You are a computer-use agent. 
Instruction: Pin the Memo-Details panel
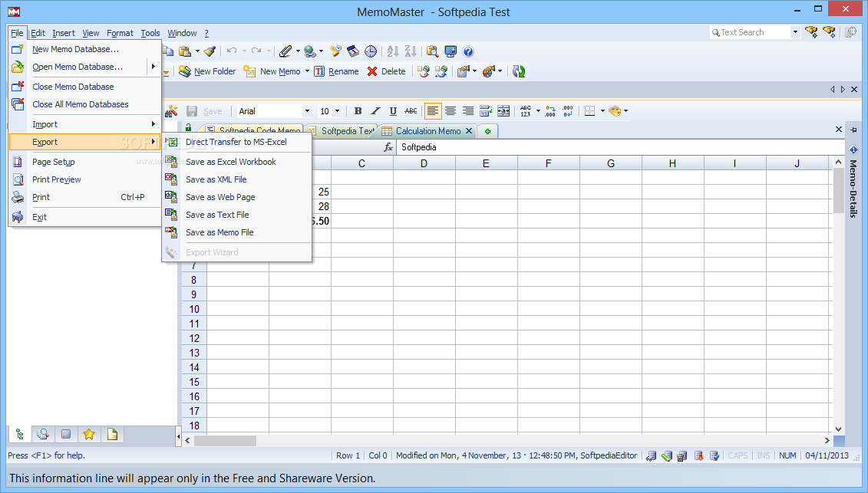point(853,130)
